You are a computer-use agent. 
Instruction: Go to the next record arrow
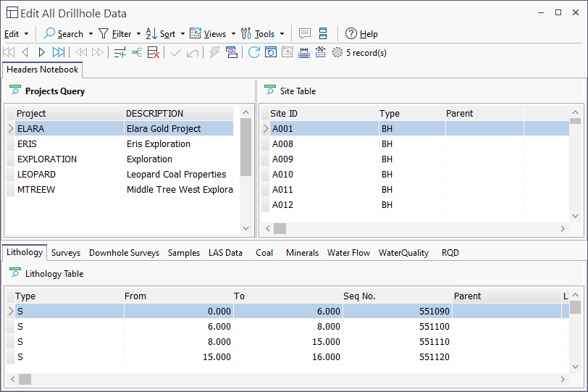pos(42,52)
